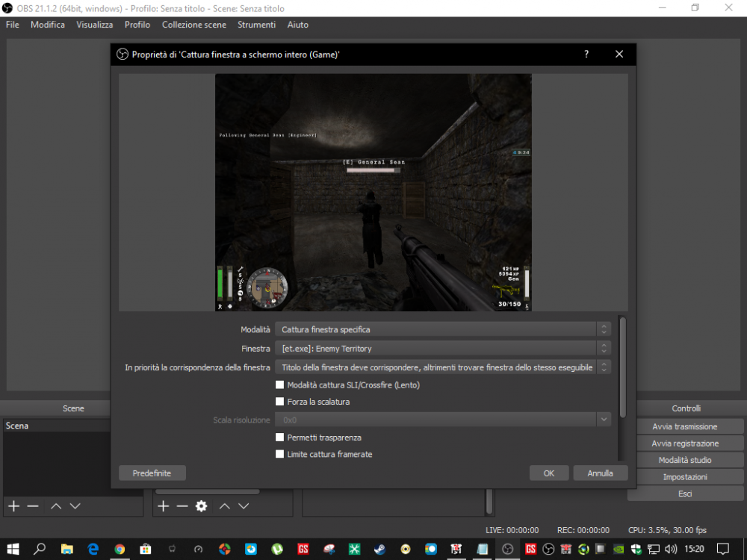
Task: Toggle Modalità studio button
Action: [685, 460]
